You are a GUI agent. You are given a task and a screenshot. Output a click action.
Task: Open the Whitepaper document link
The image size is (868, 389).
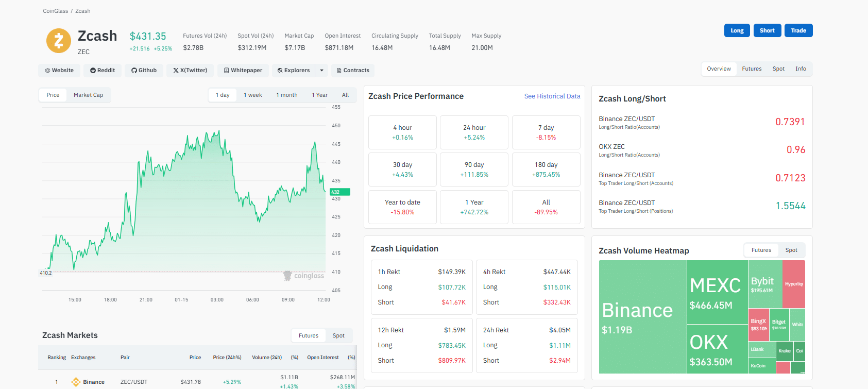[243, 71]
